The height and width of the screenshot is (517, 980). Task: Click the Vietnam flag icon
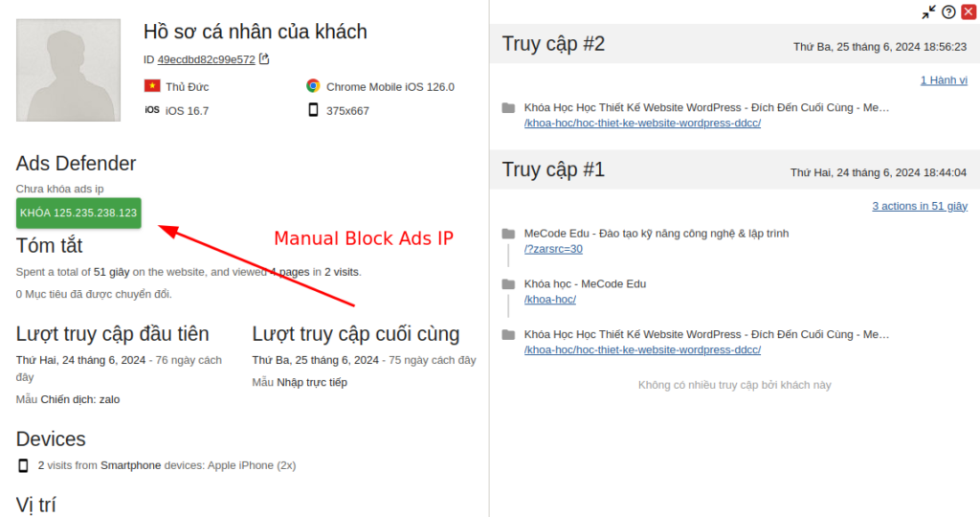(152, 86)
